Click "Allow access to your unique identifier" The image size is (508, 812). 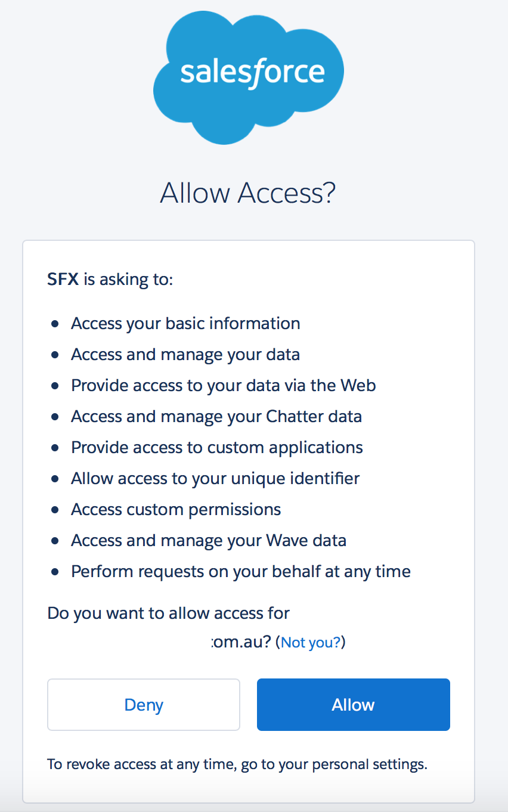tap(215, 478)
